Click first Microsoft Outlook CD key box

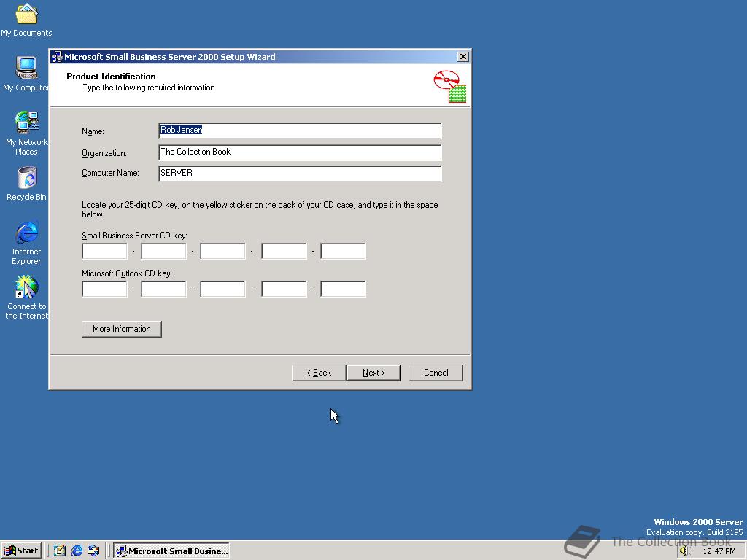[x=105, y=289]
